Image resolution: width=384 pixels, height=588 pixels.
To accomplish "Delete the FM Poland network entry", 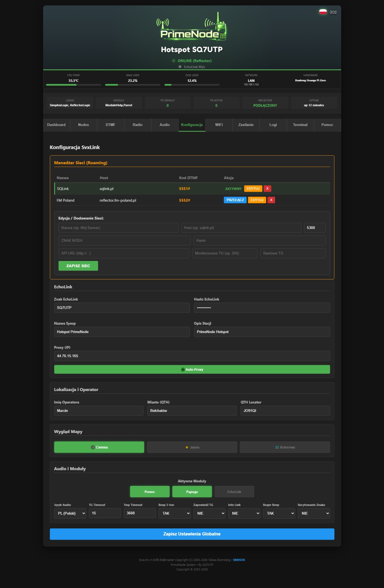I will (x=271, y=200).
